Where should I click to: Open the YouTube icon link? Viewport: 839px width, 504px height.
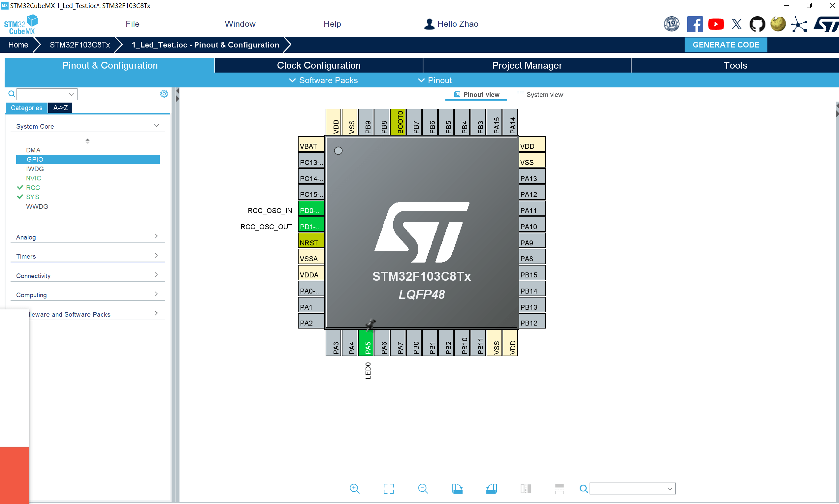[x=716, y=24]
